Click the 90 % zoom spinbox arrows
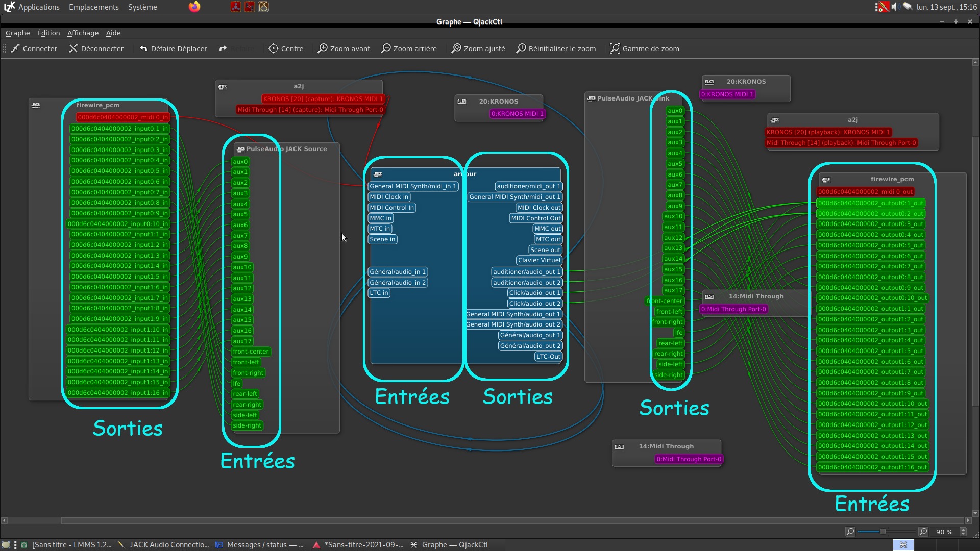 pos(963,532)
